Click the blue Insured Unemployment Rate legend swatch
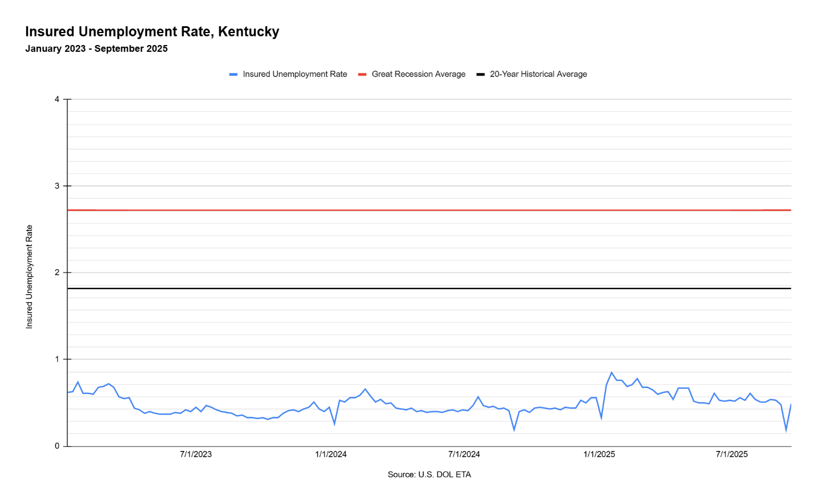Viewport: 816px width, 504px height. 233,75
